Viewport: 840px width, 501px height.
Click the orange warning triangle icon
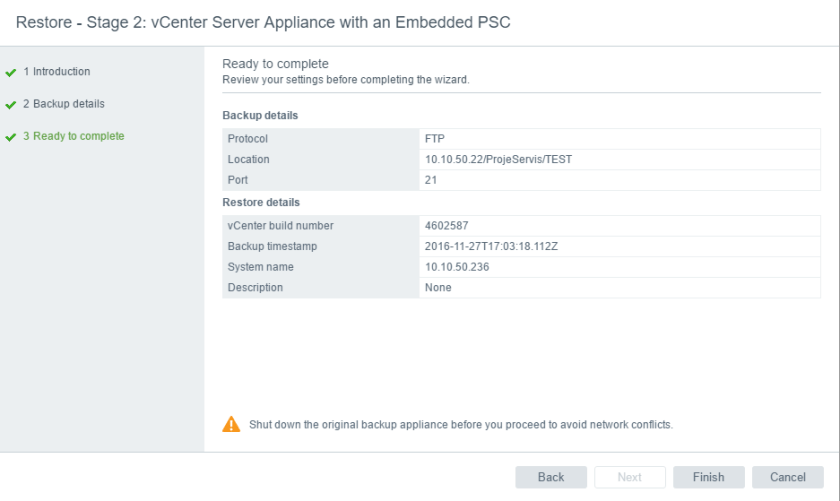[x=231, y=424]
